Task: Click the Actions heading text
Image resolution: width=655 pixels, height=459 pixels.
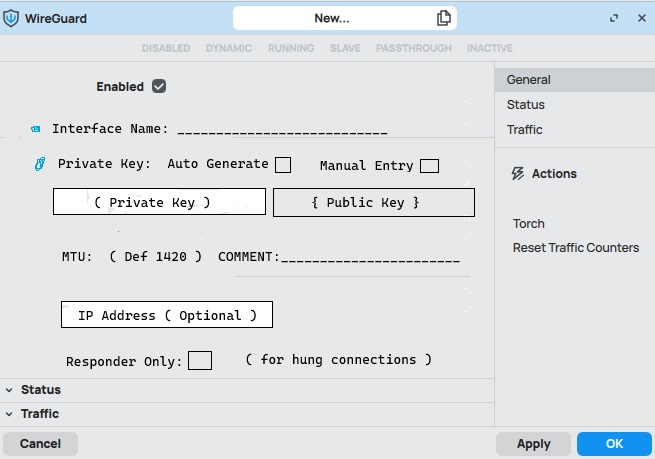Action: point(554,173)
